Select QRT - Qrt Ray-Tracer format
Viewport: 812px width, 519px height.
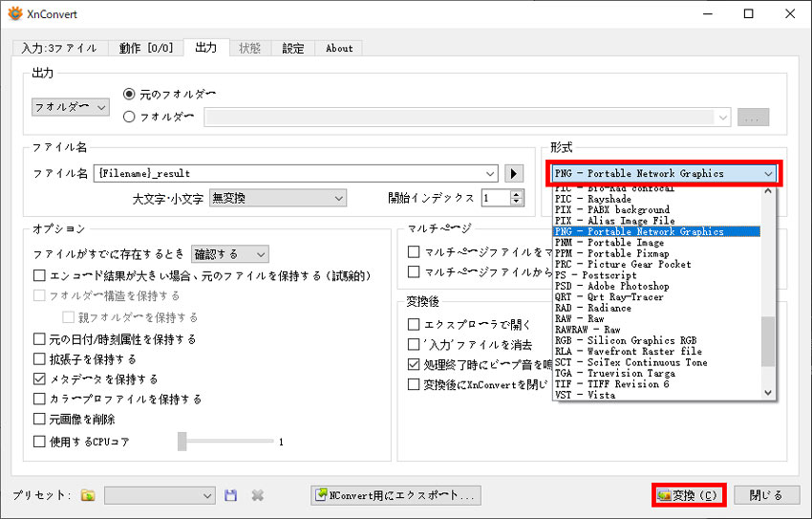click(x=656, y=297)
